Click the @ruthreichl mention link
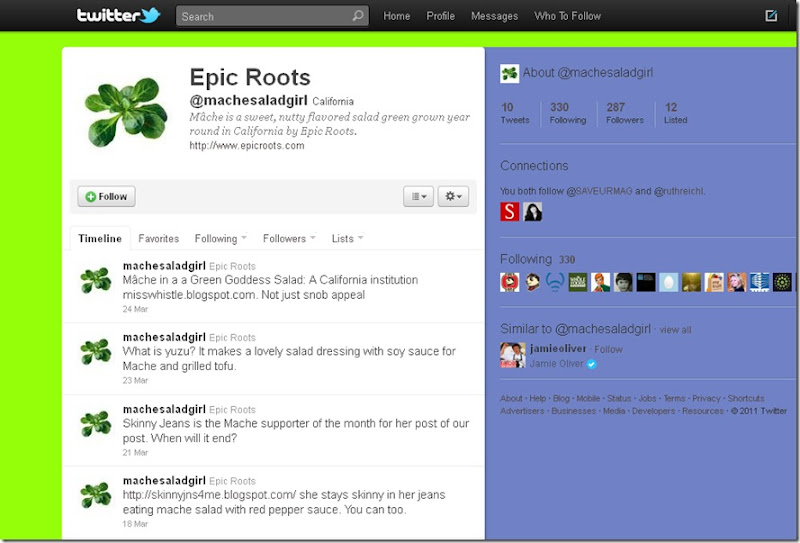Viewport: 800px width, 543px height. click(x=679, y=191)
